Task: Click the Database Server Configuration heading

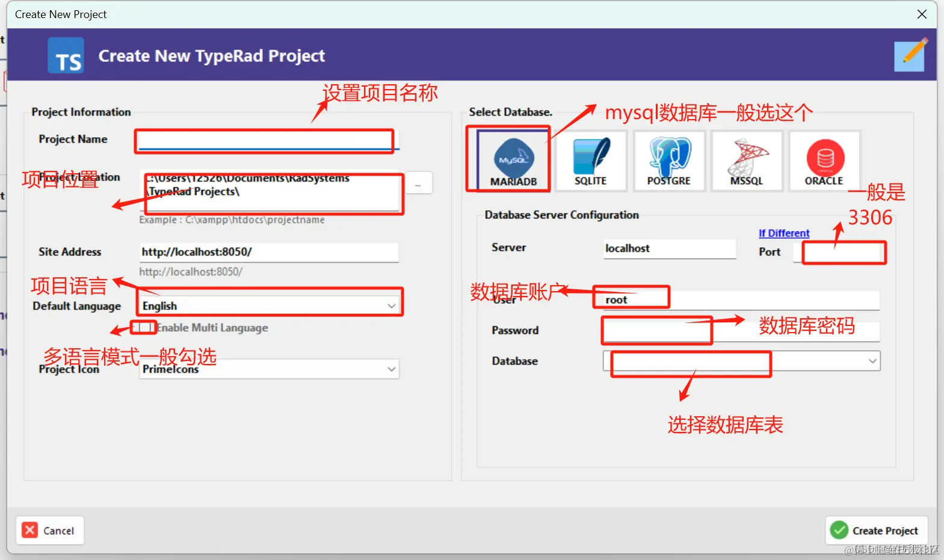Action: 562,215
